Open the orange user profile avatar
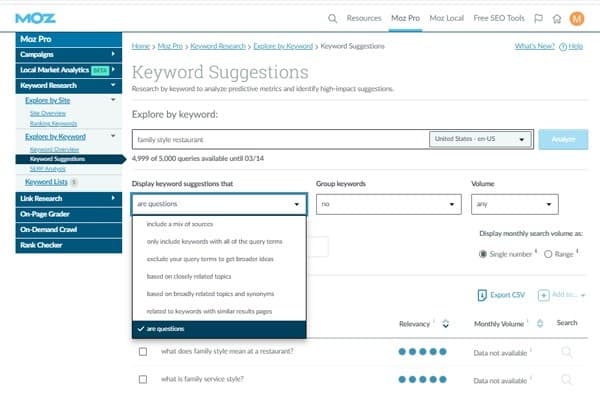 (x=577, y=18)
